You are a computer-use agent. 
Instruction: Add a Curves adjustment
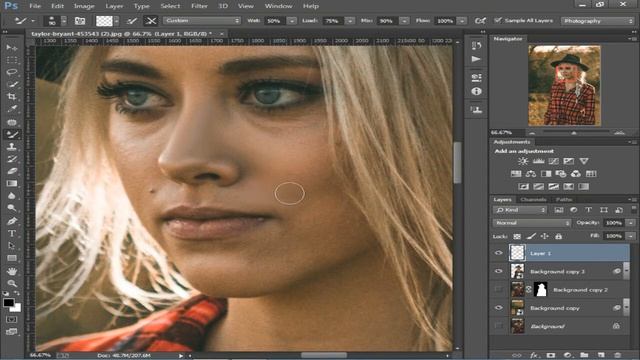click(x=553, y=161)
